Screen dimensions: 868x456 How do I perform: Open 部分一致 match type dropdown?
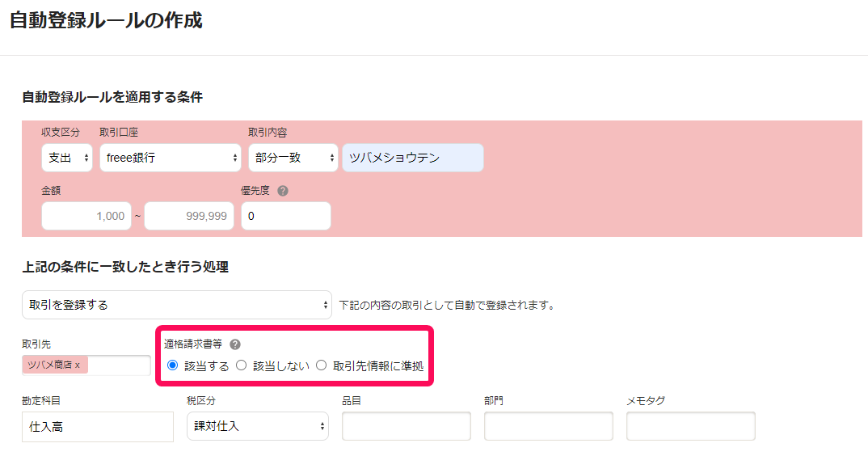pos(293,158)
